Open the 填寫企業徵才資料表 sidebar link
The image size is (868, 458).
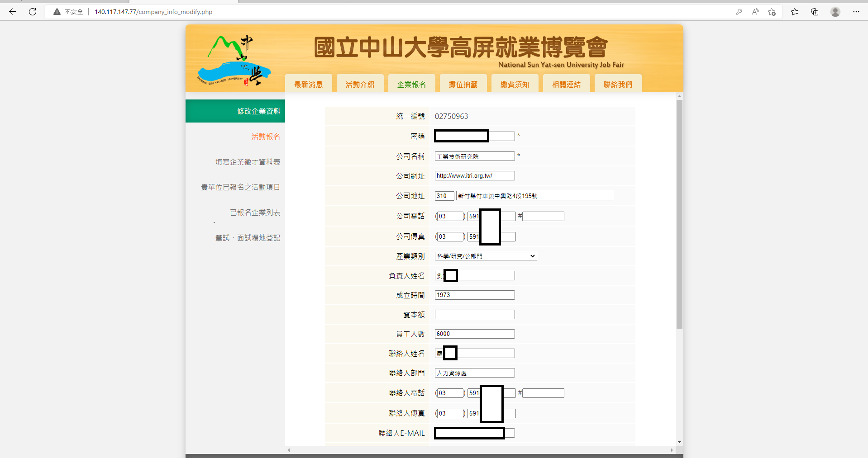point(248,162)
